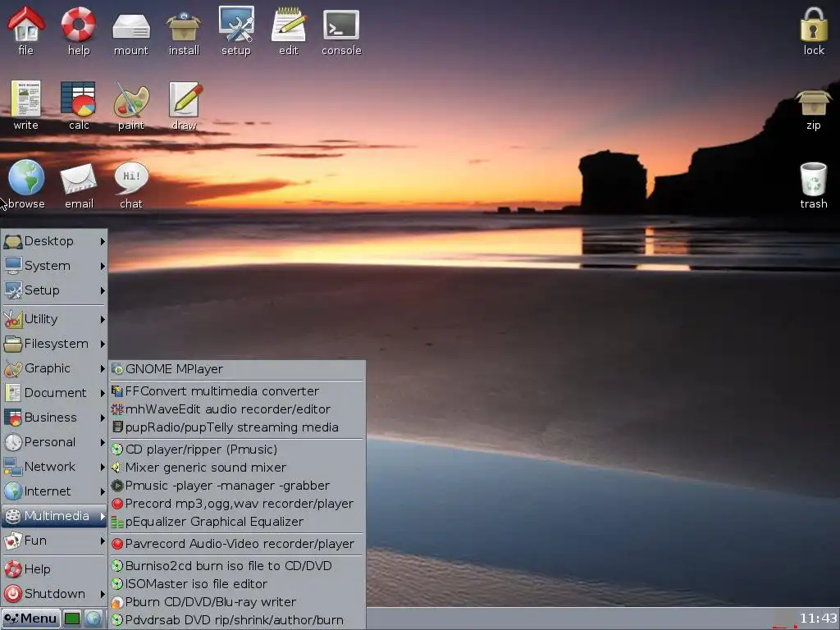The width and height of the screenshot is (840, 630).
Task: Launch mhWaveEdit audio recorder/editor
Action: pos(237,410)
